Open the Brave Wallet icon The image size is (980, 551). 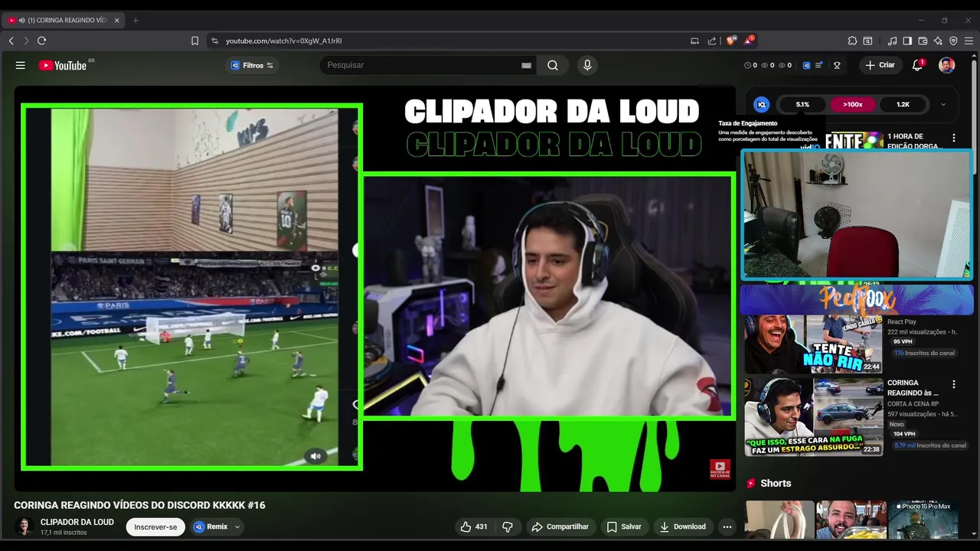click(x=923, y=41)
